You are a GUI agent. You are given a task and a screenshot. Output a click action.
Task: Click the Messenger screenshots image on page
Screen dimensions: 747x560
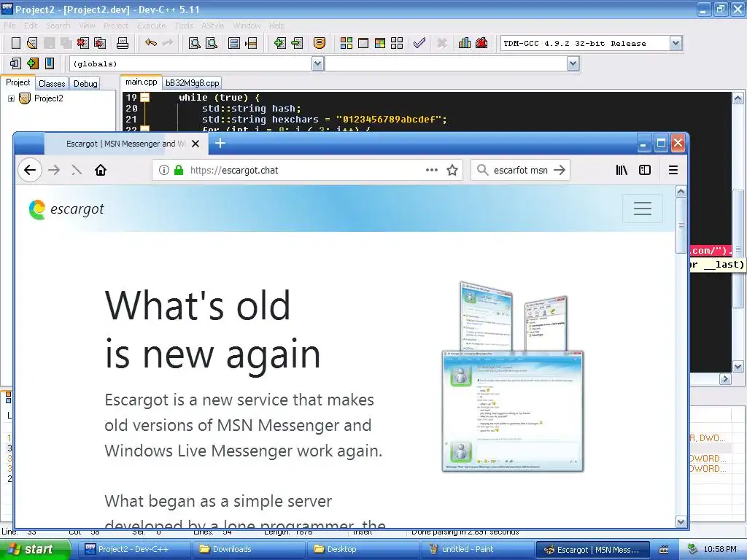tap(513, 376)
